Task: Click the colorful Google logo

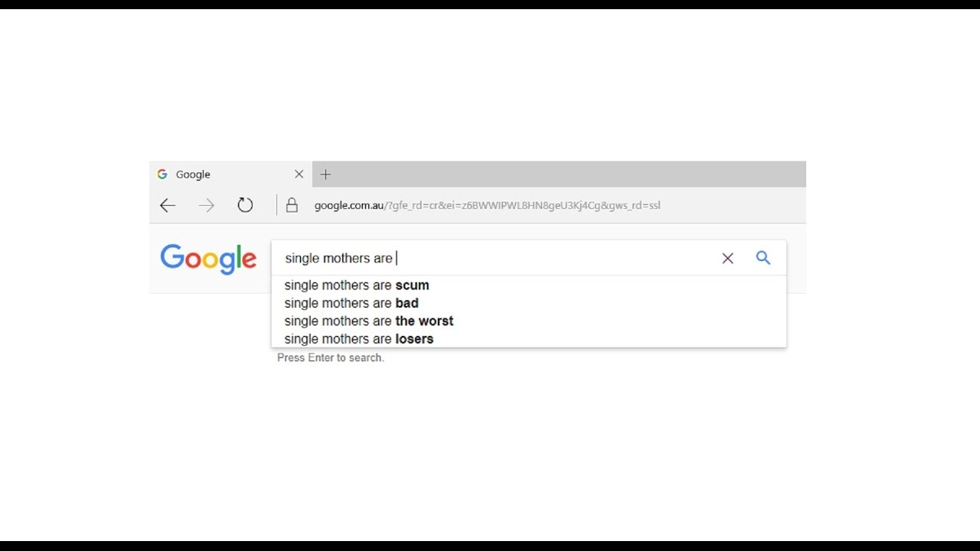Action: [208, 259]
